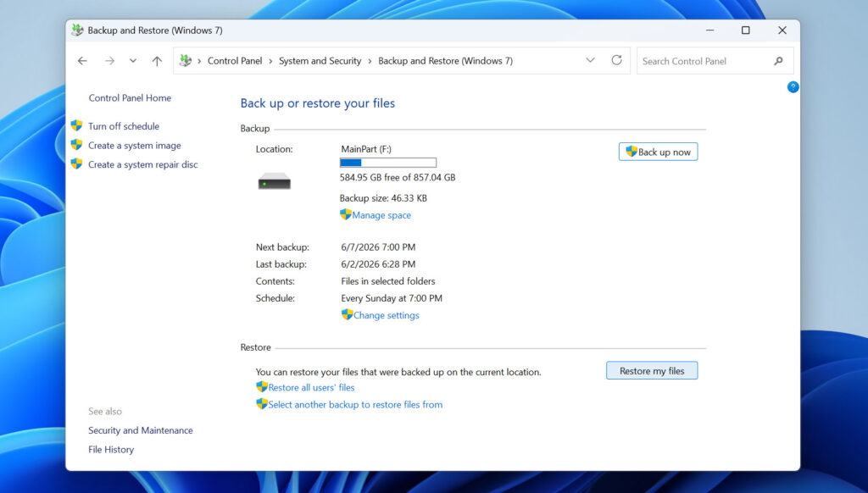Open Security and Maintenance link
868x493 pixels.
[141, 430]
